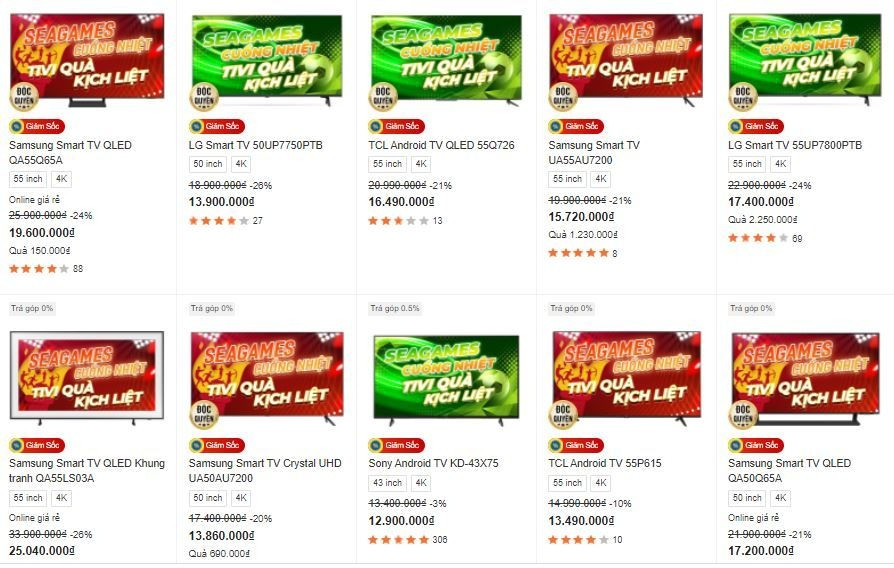Open Samsung QA55Q65A TV product image
This screenshot has height=568, width=894.
pos(87,60)
